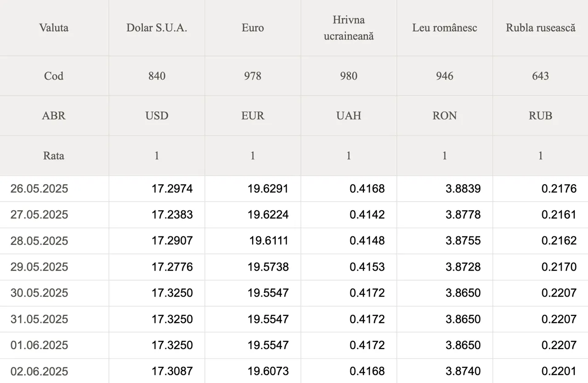Viewport: 588px width, 383px height.
Task: Select the USD rate 17.2383
Action: click(x=172, y=215)
